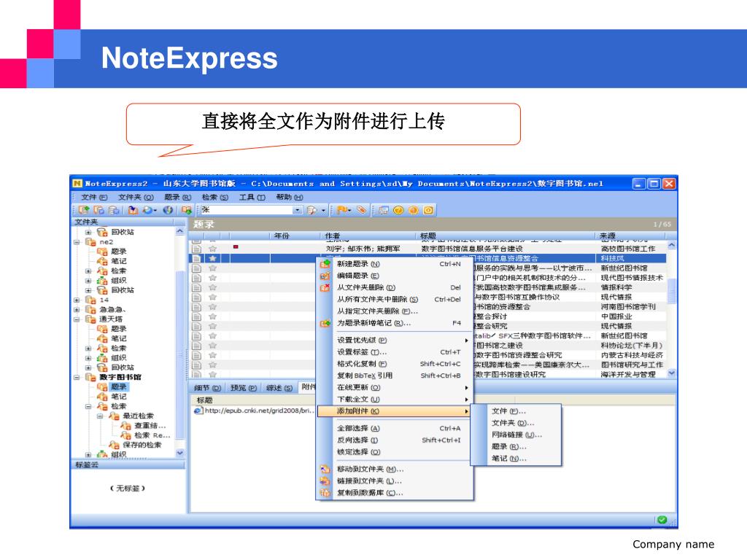
Task: Open the 帮助 (H) menu
Action: coord(289,197)
